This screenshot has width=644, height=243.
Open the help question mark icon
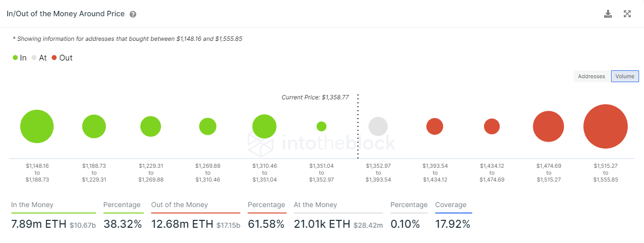click(x=133, y=14)
